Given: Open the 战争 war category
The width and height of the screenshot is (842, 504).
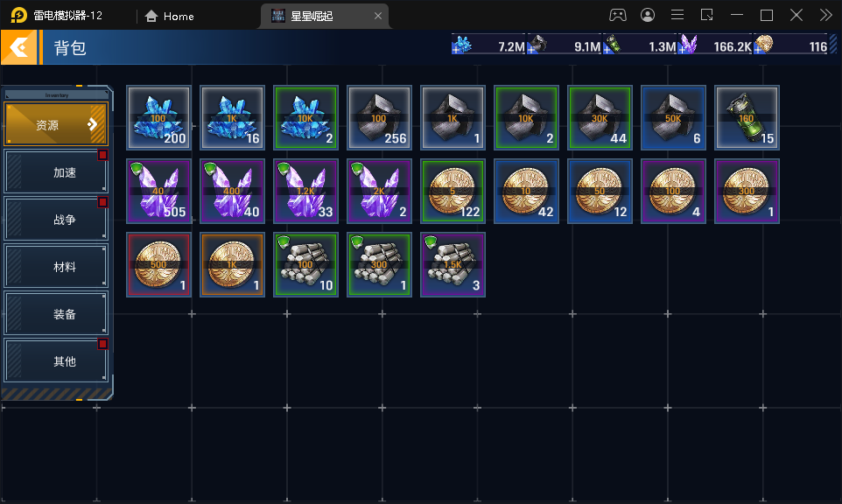Looking at the screenshot, I should click(x=56, y=219).
